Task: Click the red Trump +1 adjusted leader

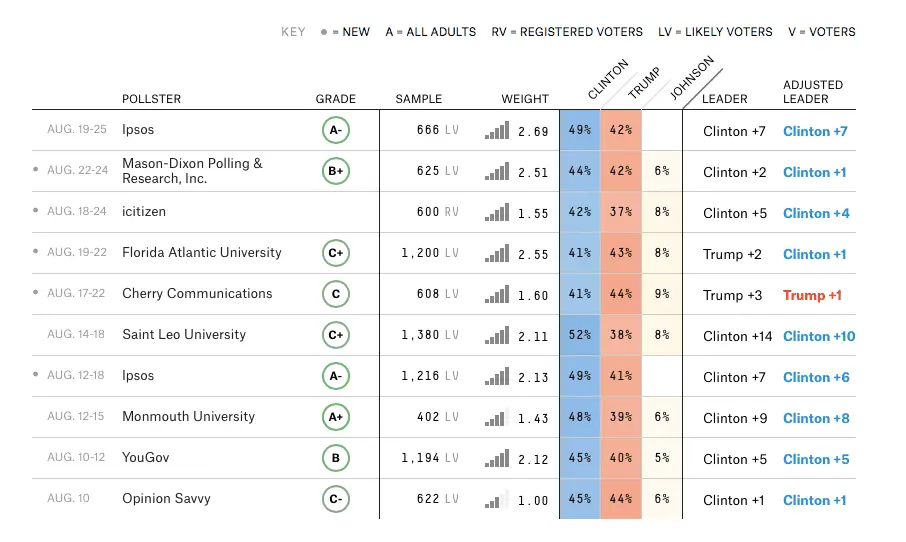Action: (812, 295)
